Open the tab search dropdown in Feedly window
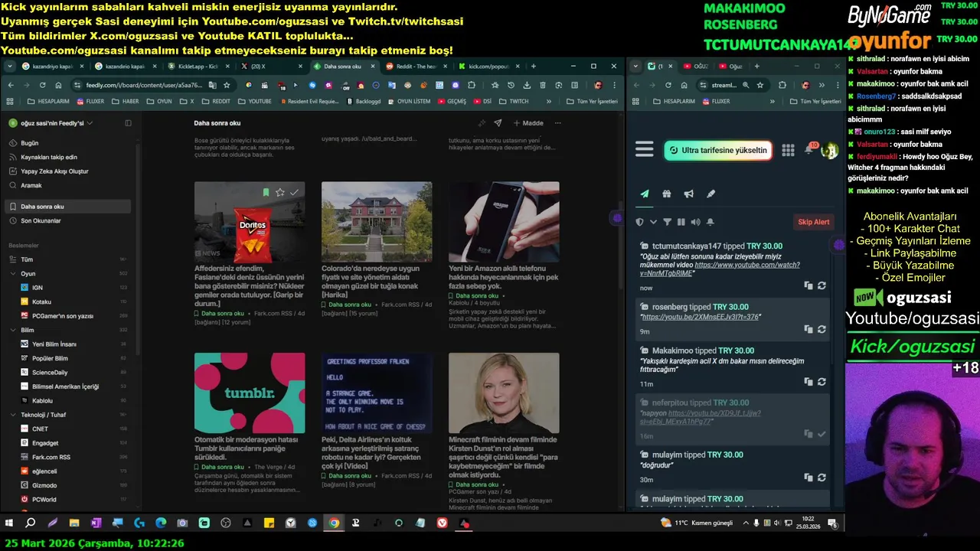The image size is (980, 551). click(x=10, y=67)
